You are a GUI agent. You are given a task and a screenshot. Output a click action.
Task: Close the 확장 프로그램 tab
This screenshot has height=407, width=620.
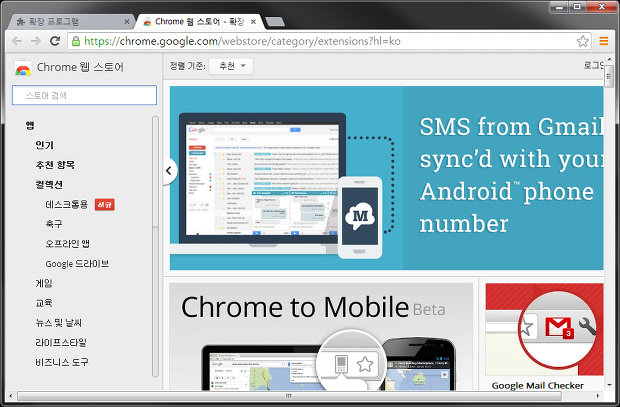point(127,22)
